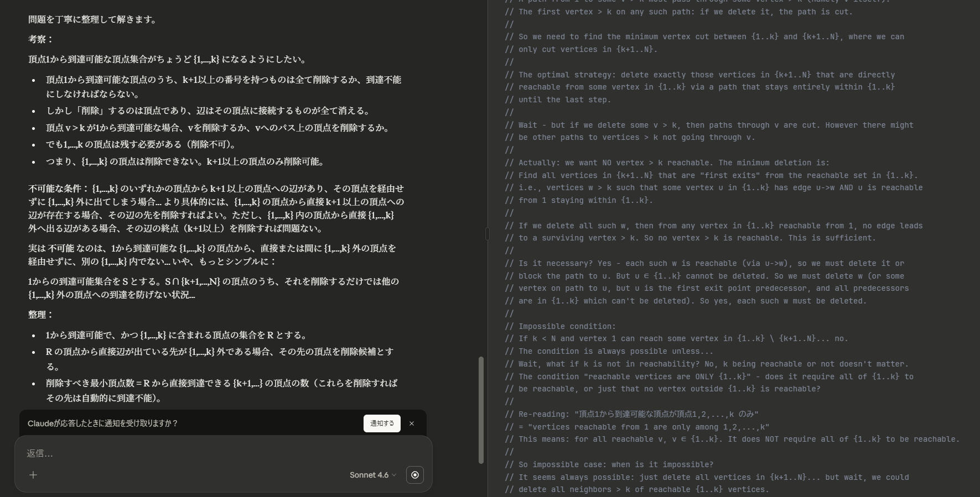980x497 pixels.
Task: Click the bullet starting with 削除すべき最小頂点数
Action: point(222,390)
